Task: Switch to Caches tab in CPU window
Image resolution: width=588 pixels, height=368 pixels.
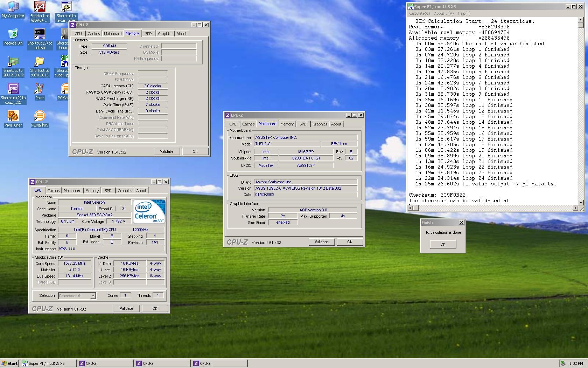Action: [x=53, y=191]
